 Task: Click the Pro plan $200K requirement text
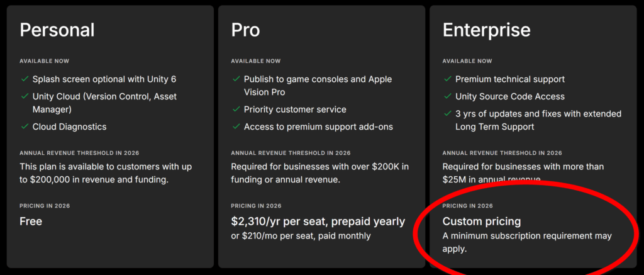319,173
